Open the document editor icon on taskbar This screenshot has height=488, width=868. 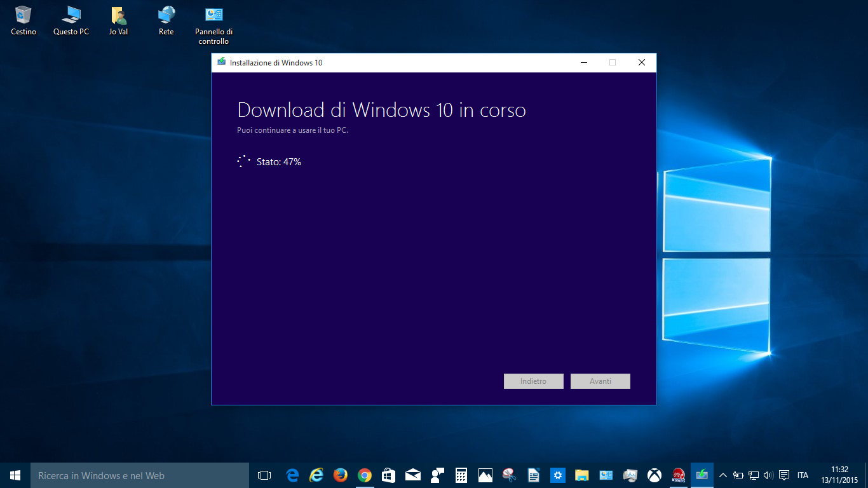(534, 475)
